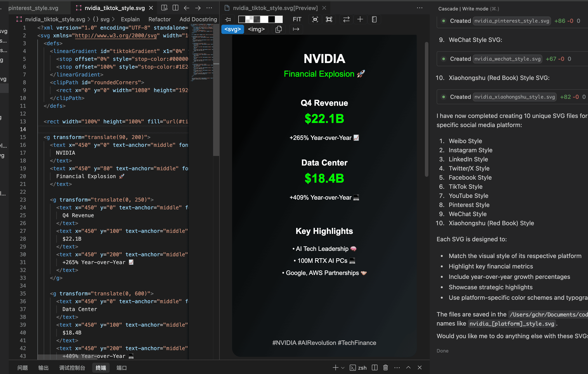Split the editor with the split icon
This screenshot has width=588, height=374.
click(x=175, y=8)
